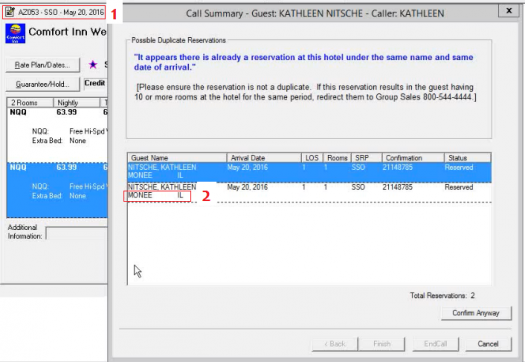The image size is (525, 362).
Task: Click the Comfort Inn logo icon
Action: pyautogui.click(x=15, y=33)
